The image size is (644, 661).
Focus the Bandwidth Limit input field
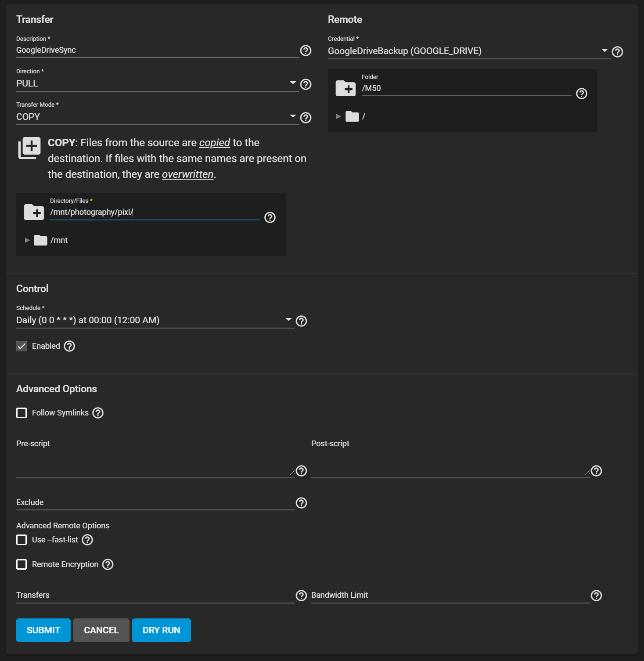(450, 595)
